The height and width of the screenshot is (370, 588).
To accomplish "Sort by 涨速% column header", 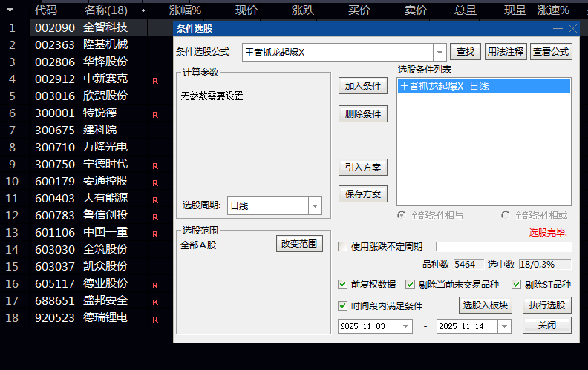I will pyautogui.click(x=554, y=10).
